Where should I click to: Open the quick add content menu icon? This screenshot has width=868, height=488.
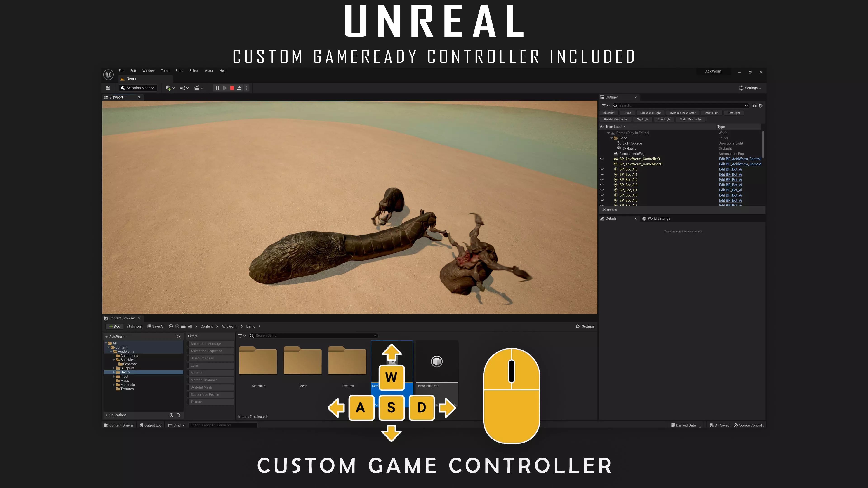tap(170, 88)
